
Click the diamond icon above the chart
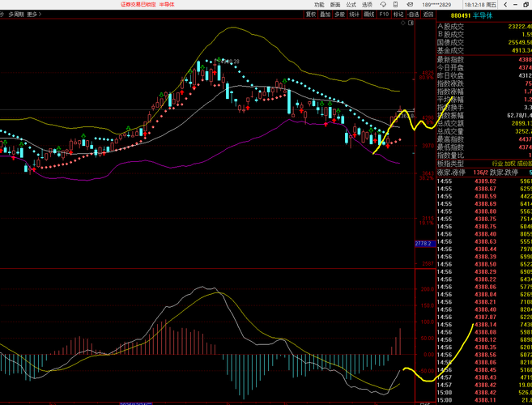[403, 23]
